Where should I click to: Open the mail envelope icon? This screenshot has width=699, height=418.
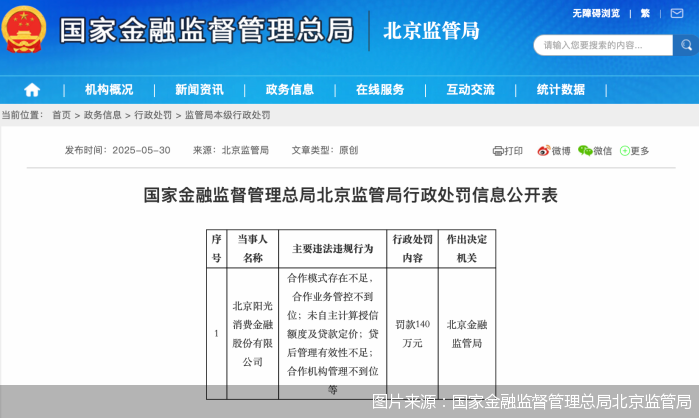[677, 13]
